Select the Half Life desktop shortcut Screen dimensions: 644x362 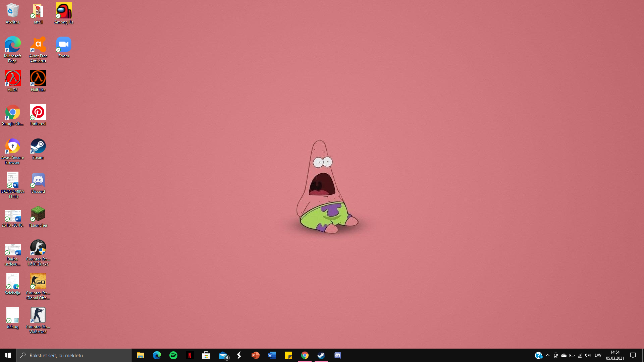click(38, 81)
